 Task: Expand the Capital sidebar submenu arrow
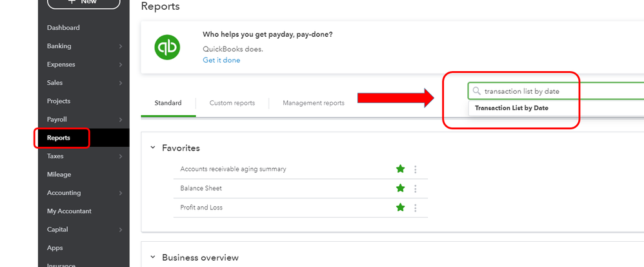click(x=120, y=230)
